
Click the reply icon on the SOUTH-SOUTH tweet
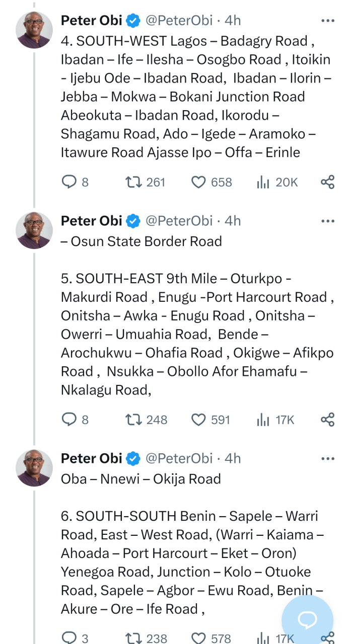tap(68, 638)
